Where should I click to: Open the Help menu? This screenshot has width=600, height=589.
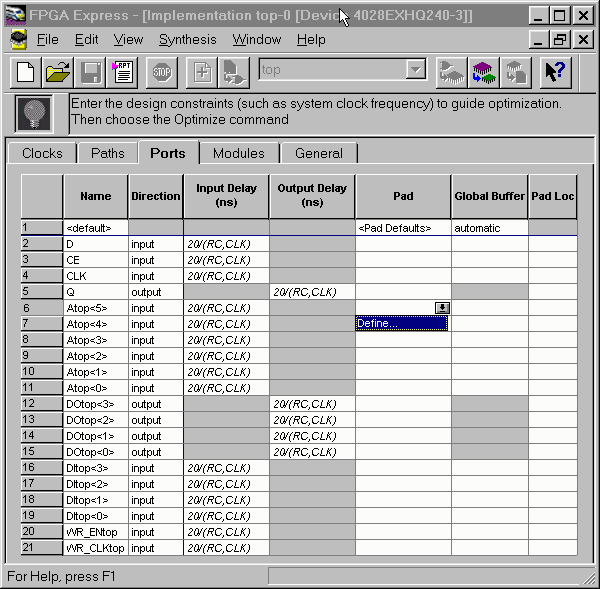(x=311, y=39)
